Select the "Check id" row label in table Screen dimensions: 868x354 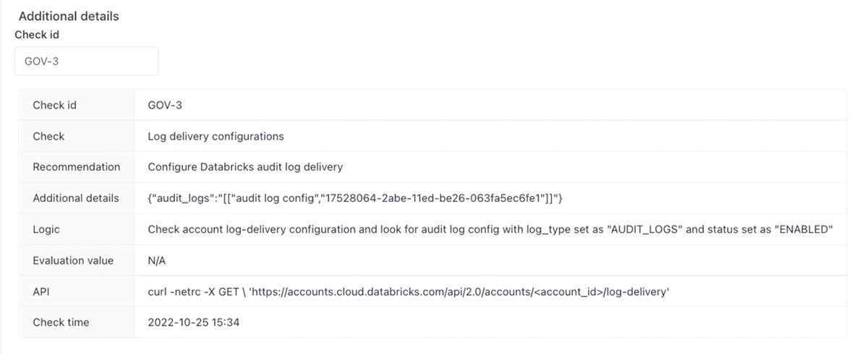(x=54, y=105)
